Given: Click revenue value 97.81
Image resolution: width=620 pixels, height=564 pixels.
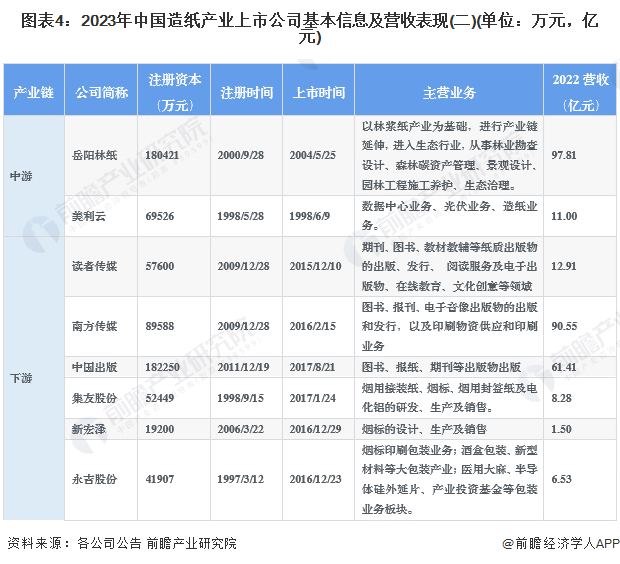Looking at the screenshot, I should (564, 155).
